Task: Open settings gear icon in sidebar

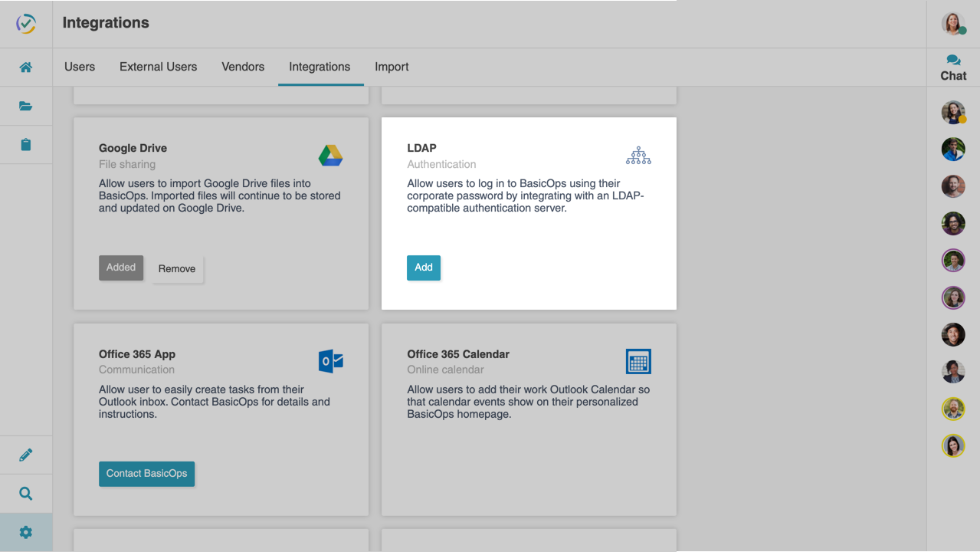Action: click(x=26, y=532)
